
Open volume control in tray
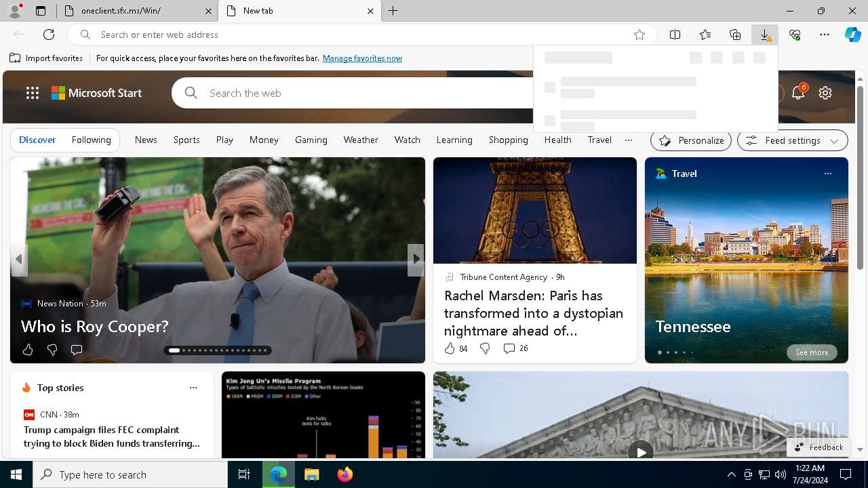781,474
